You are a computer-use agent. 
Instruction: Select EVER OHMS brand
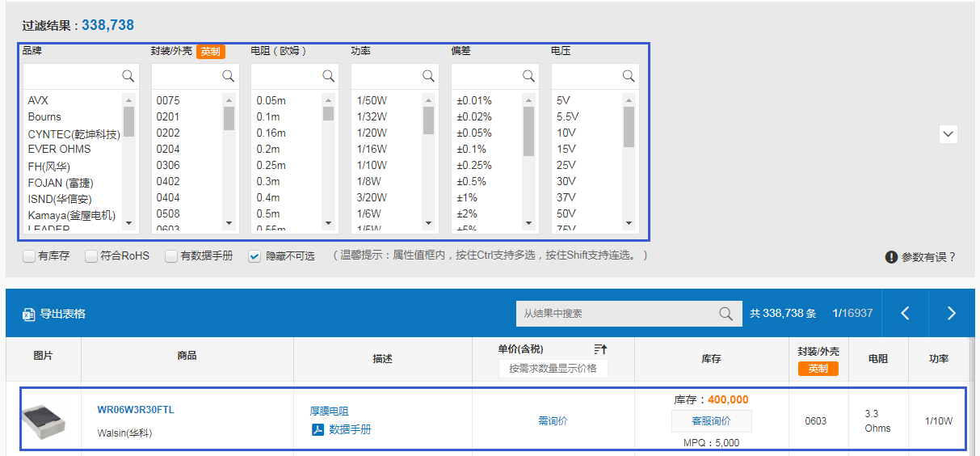click(59, 149)
